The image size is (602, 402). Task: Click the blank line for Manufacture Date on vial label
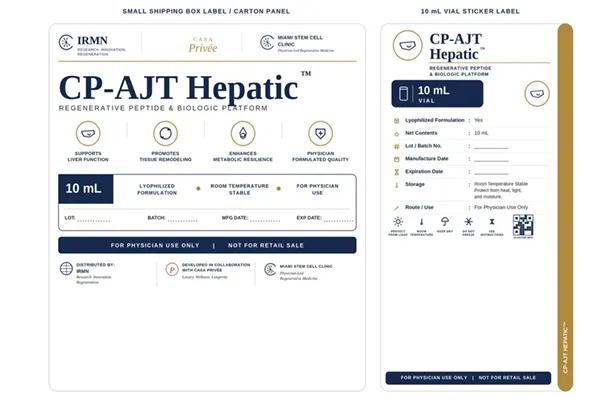click(491, 160)
